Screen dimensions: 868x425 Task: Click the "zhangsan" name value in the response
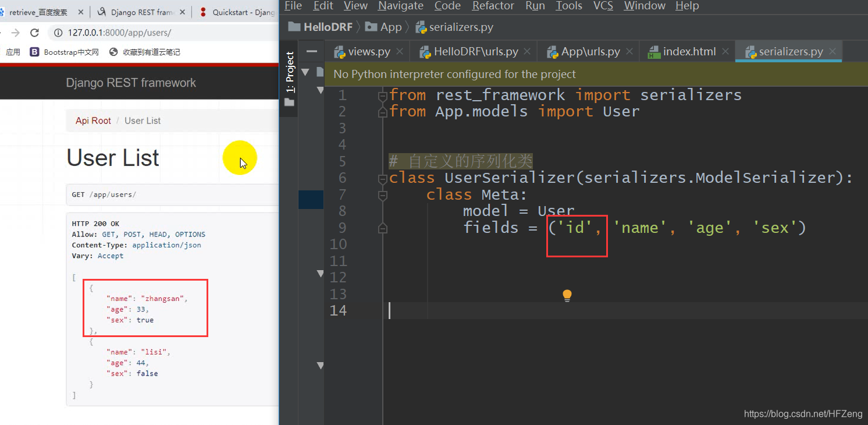pyautogui.click(x=162, y=298)
